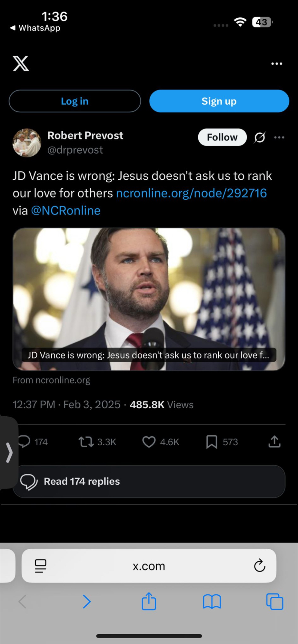Tap the repost icon with 3.3K
Image resolution: width=298 pixels, height=644 pixels.
(x=86, y=442)
